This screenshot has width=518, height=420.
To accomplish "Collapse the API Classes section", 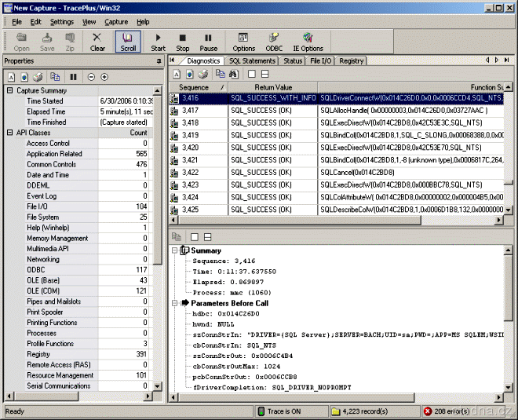I will coord(9,133).
